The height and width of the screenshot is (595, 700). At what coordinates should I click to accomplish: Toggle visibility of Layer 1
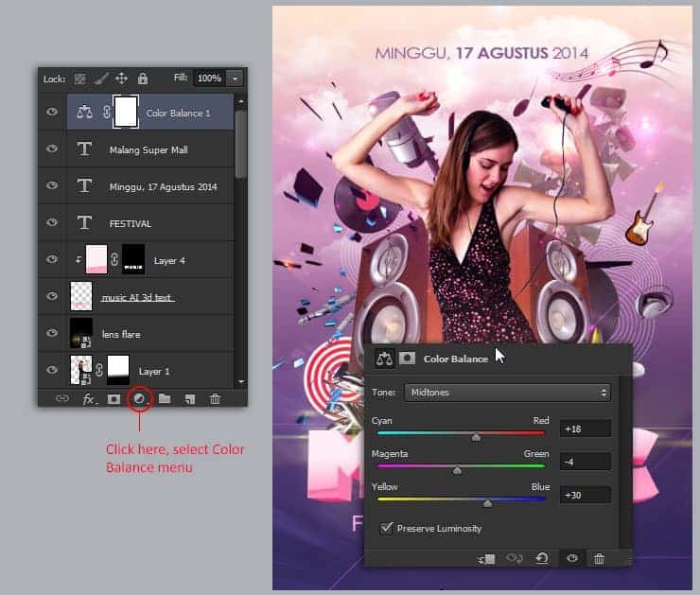pyautogui.click(x=52, y=370)
